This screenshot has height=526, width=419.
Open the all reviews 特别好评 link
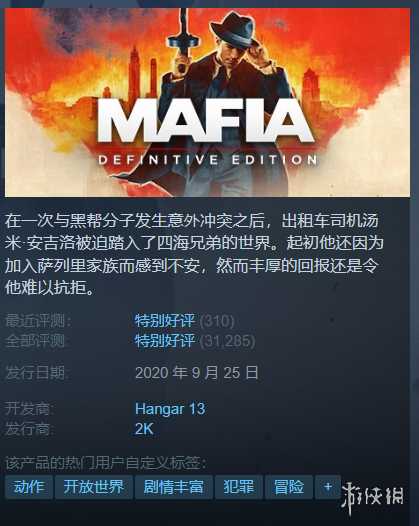click(165, 341)
